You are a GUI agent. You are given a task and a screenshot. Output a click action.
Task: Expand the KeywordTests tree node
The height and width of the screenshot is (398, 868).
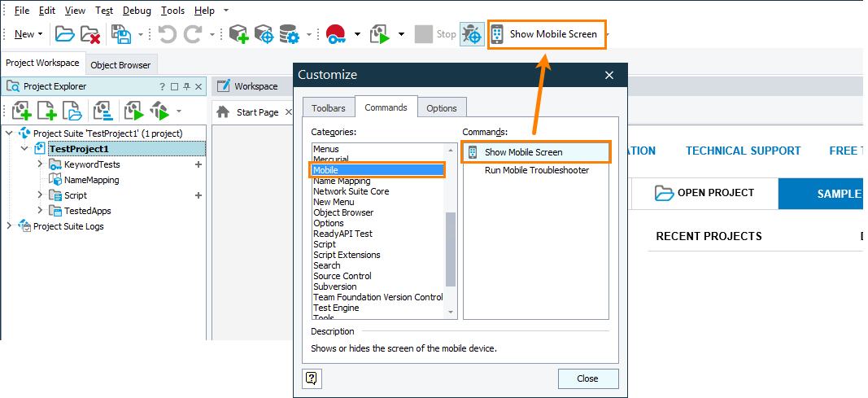tap(40, 164)
